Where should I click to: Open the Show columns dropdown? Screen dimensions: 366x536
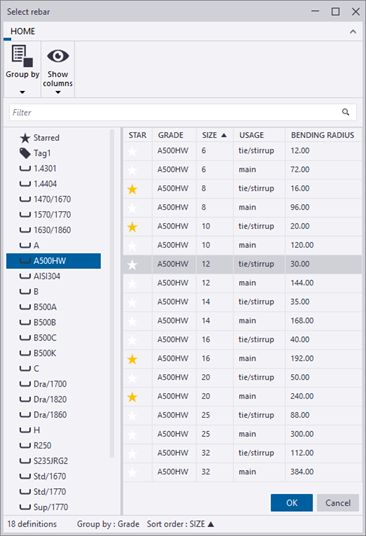58,69
